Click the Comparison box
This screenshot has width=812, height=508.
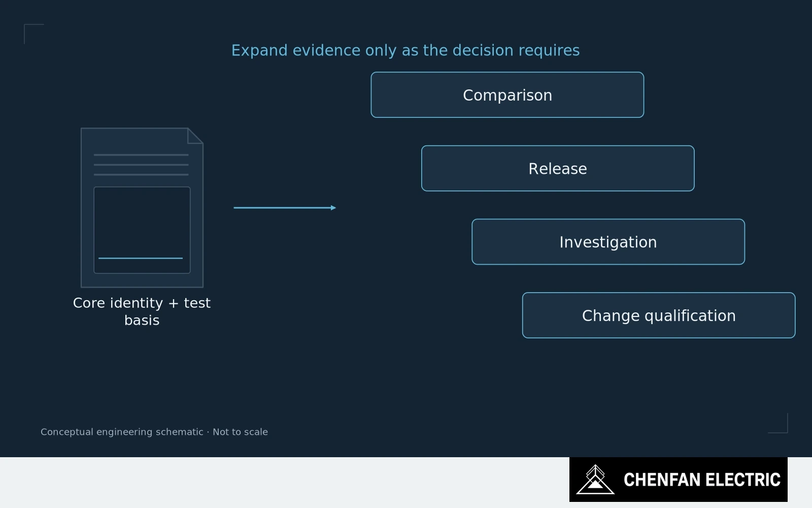tap(507, 95)
